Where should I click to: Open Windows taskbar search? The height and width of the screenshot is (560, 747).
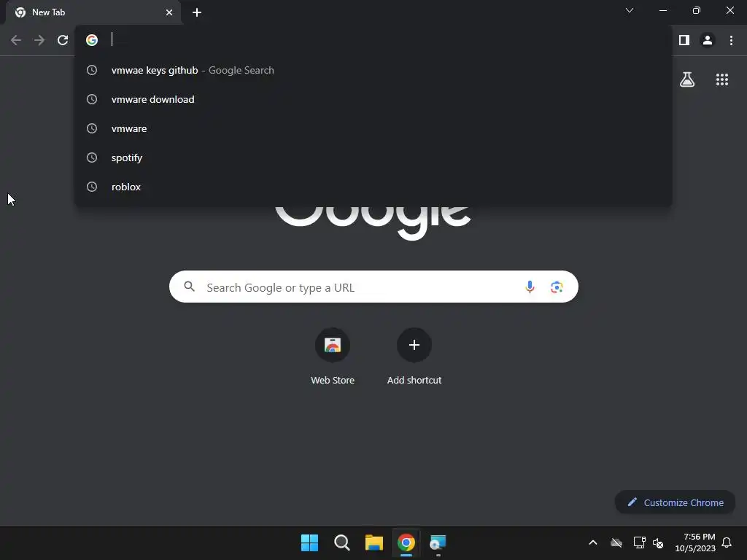pos(341,542)
